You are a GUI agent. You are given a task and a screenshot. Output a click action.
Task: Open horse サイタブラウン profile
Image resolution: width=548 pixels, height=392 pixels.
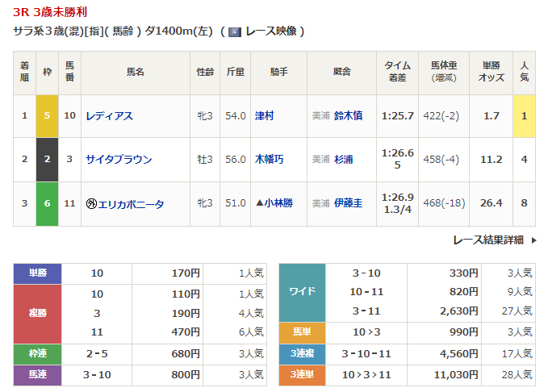pyautogui.click(x=119, y=160)
